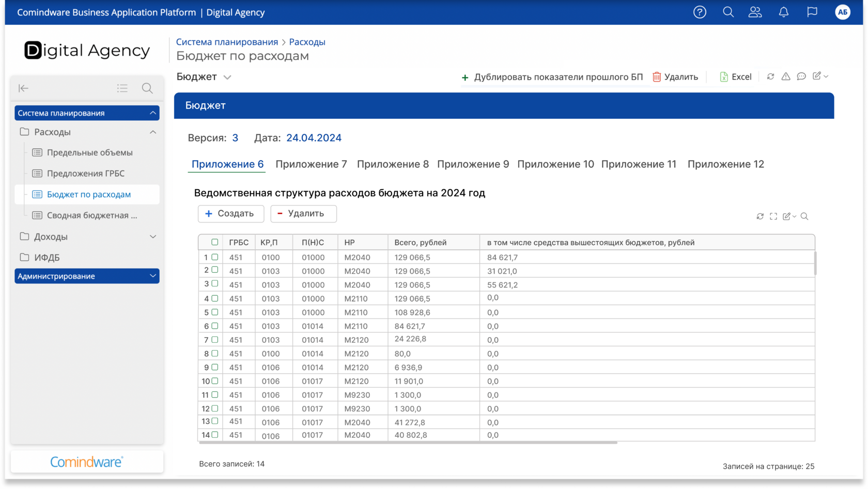Open the table edit settings icon

787,216
